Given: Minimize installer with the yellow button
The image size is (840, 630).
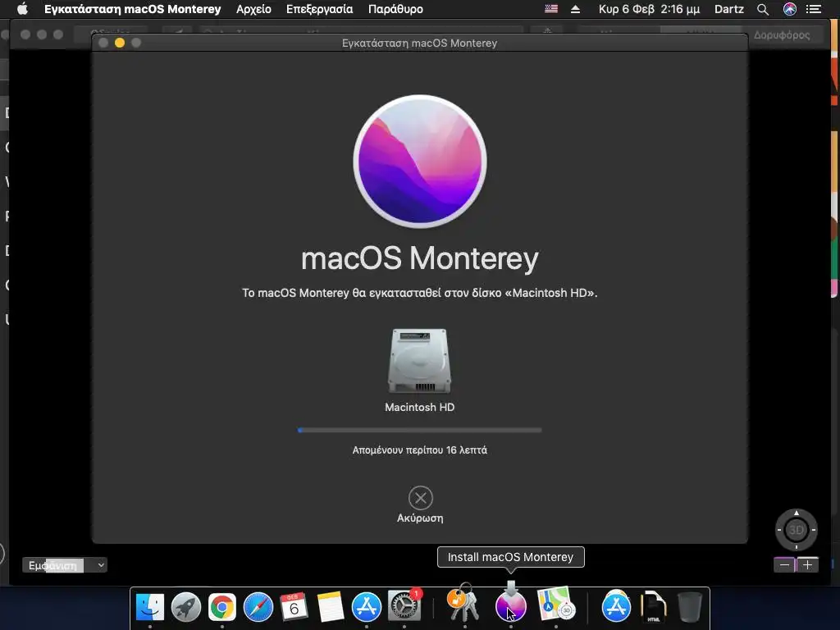Looking at the screenshot, I should (120, 43).
